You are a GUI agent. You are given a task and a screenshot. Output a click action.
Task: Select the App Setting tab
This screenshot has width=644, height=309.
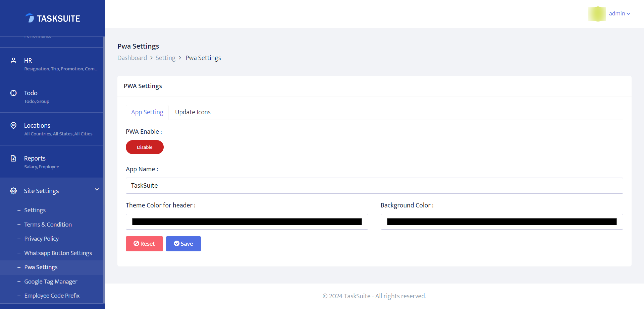pos(147,112)
